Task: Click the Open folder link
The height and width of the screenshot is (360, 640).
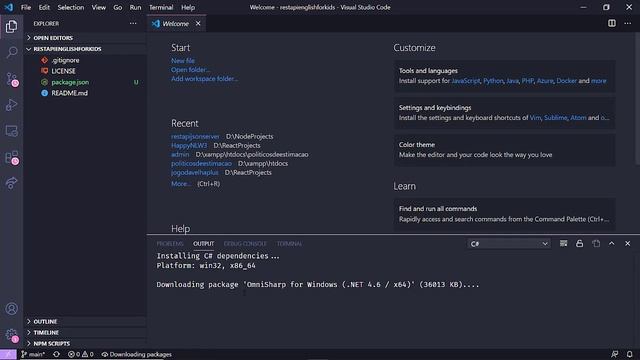Action: [191, 69]
